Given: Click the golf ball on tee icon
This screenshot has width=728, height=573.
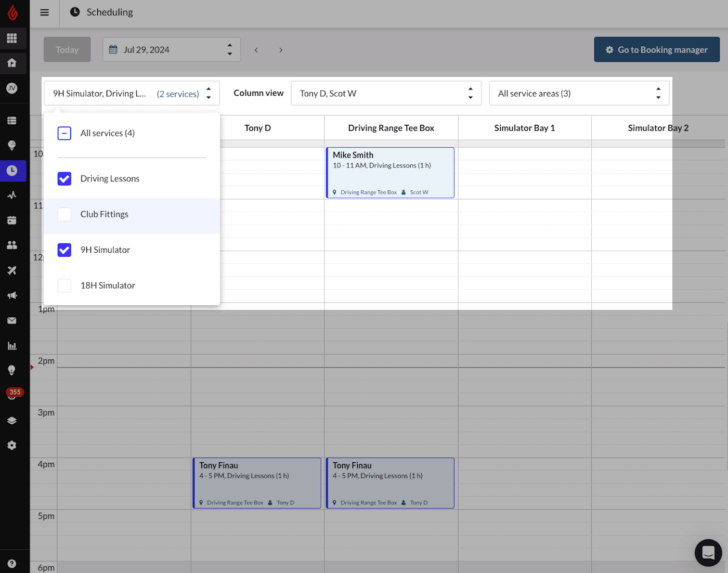Looking at the screenshot, I should click(x=12, y=145).
